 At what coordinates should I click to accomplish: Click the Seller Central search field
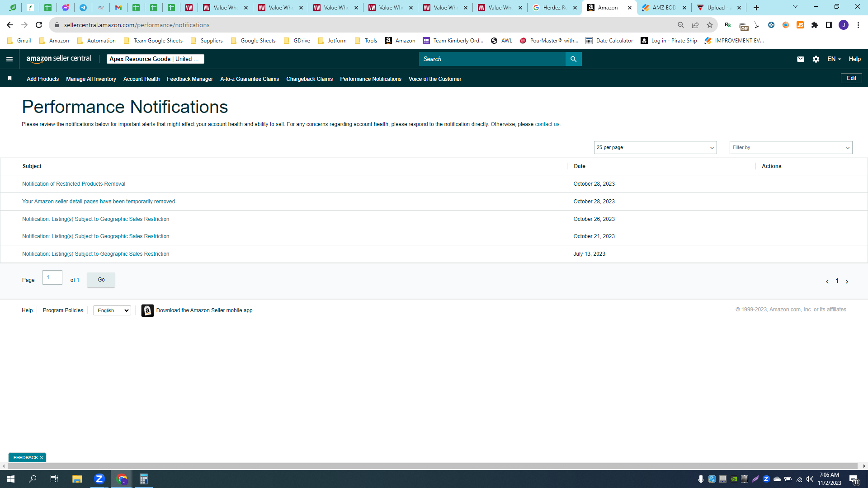(492, 59)
